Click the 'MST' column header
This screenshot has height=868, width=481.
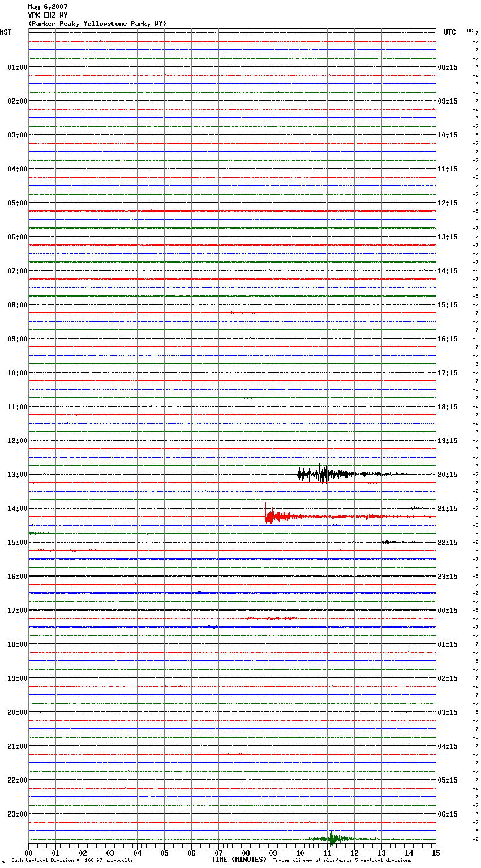coord(6,32)
